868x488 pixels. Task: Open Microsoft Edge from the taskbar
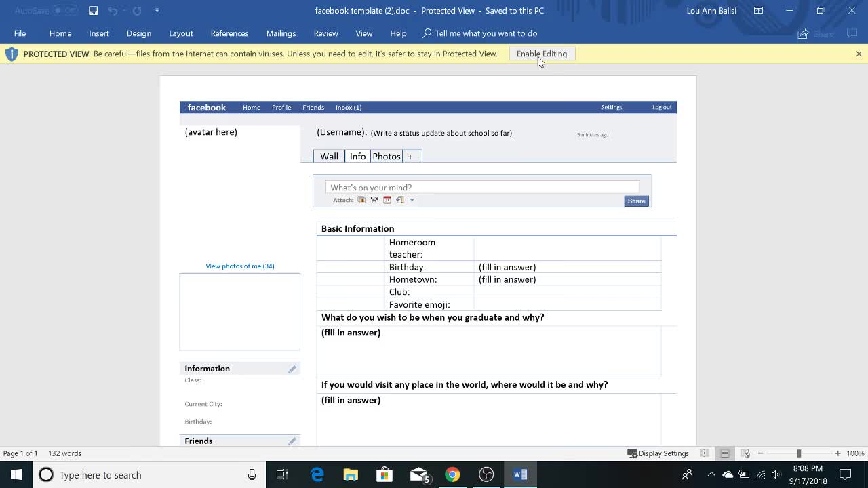317,474
